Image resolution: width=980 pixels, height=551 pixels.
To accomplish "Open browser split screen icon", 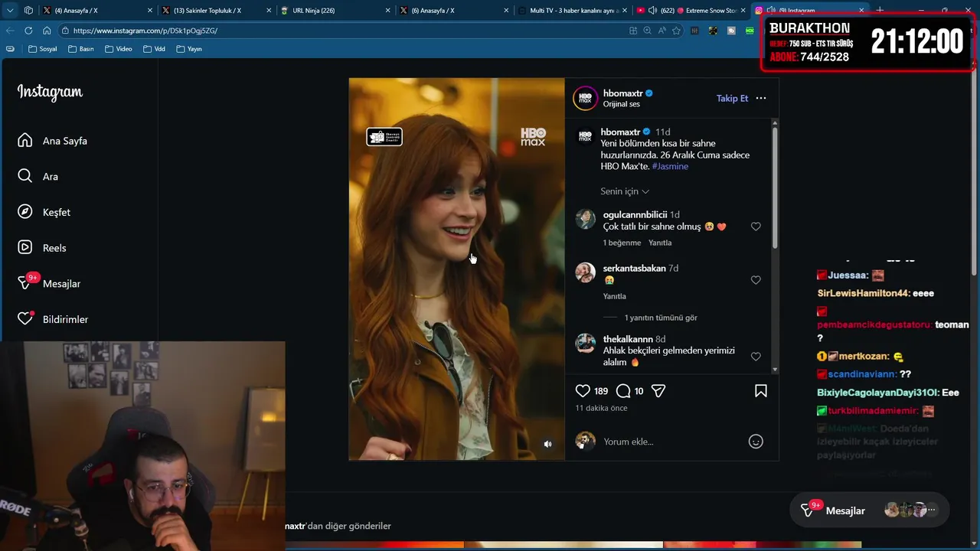I will [x=633, y=31].
